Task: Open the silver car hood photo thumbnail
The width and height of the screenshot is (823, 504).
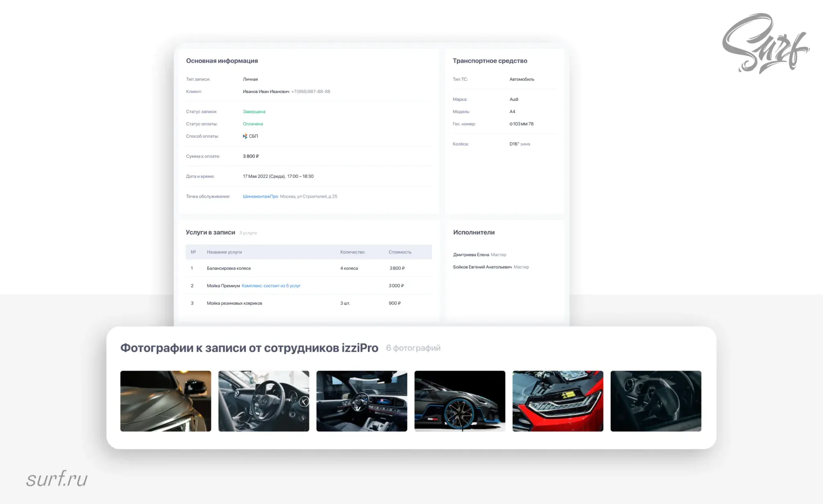Action: 166,401
